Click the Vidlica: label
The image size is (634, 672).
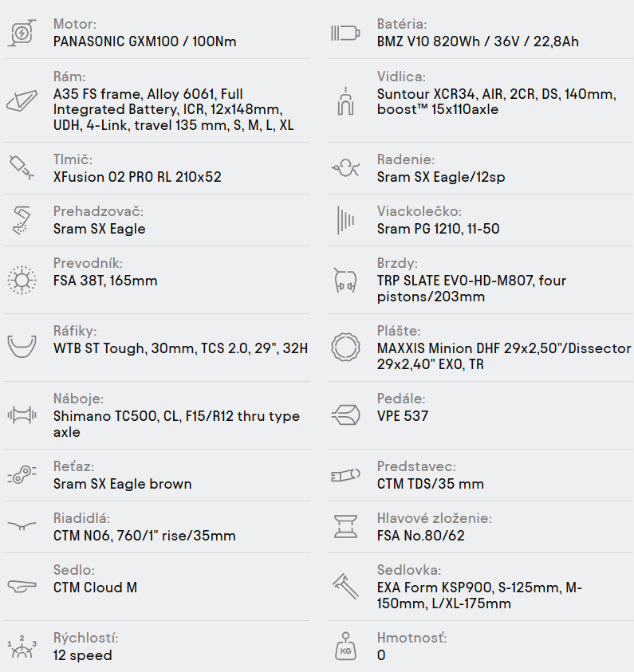[401, 77]
